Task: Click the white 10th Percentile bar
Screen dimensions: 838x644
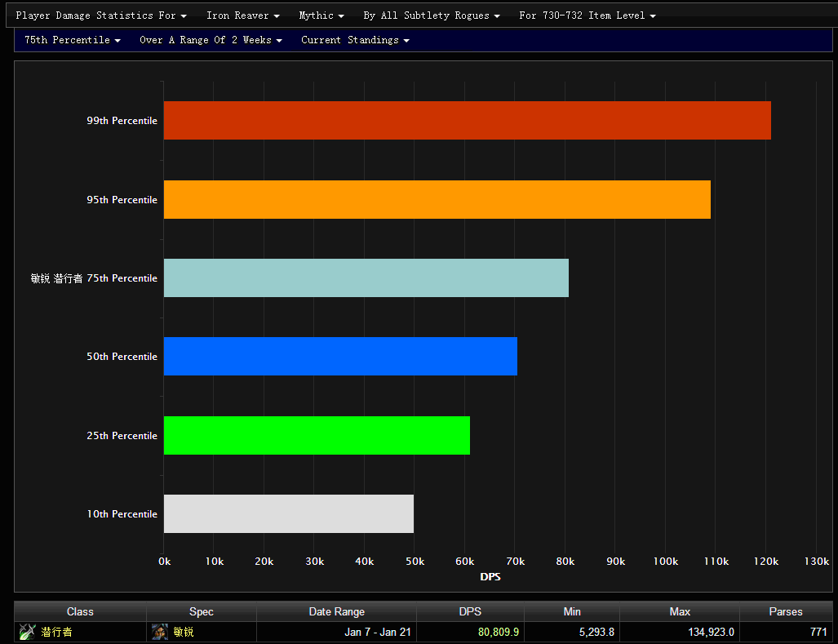Action: pyautogui.click(x=288, y=514)
